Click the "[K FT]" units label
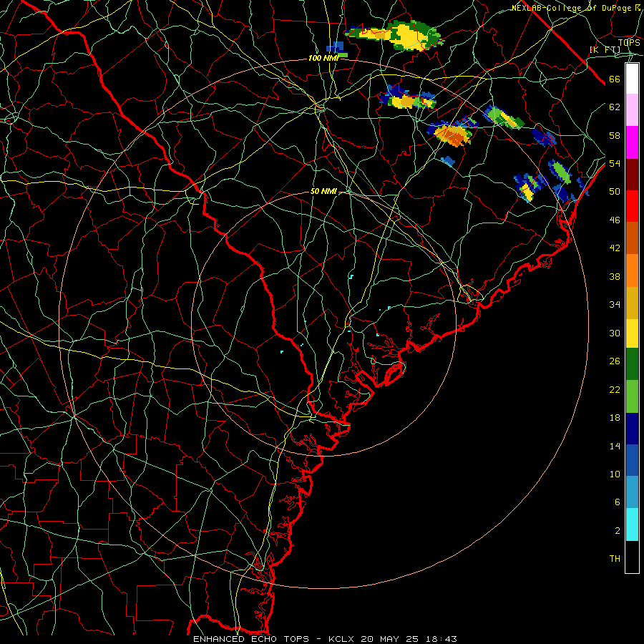This screenshot has width=644, height=644. point(605,49)
